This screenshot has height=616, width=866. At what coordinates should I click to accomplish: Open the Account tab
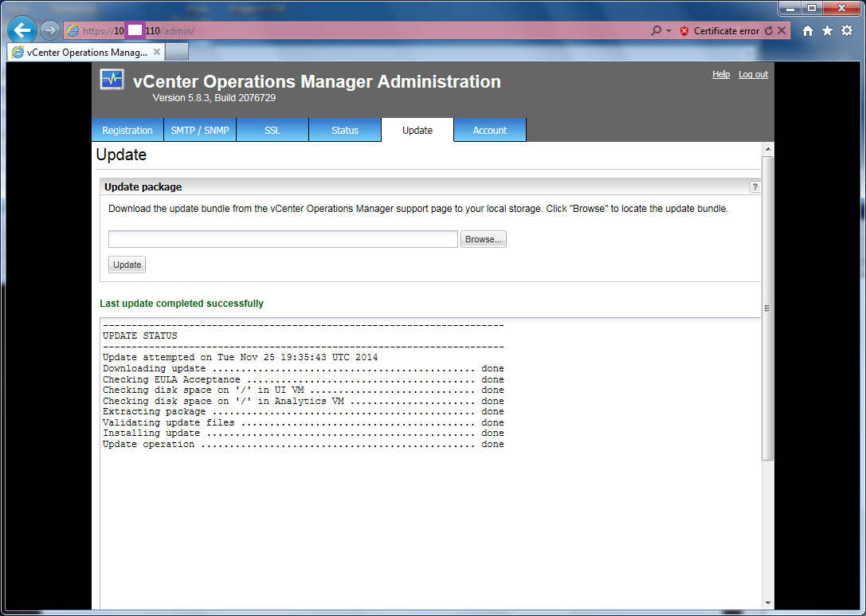tap(490, 131)
